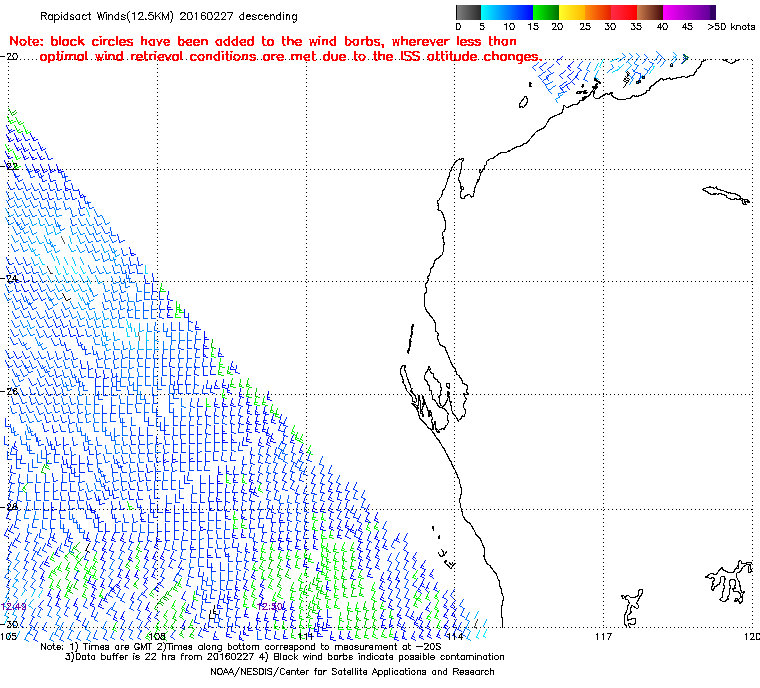Click the '>50 knots' legend label
Image resolution: width=760 pixels, height=688 pixels.
pyautogui.click(x=731, y=27)
